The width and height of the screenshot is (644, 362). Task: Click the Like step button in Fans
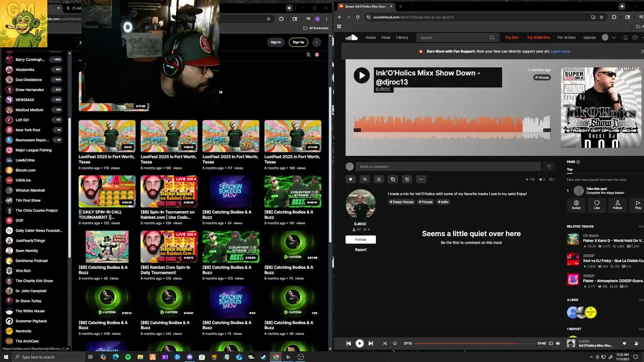click(x=597, y=205)
